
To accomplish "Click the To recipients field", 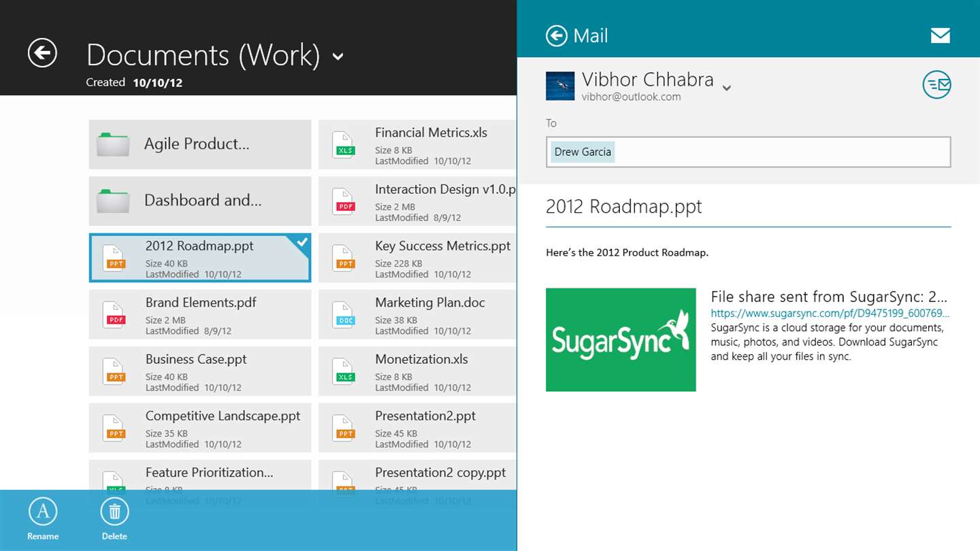I will click(748, 152).
